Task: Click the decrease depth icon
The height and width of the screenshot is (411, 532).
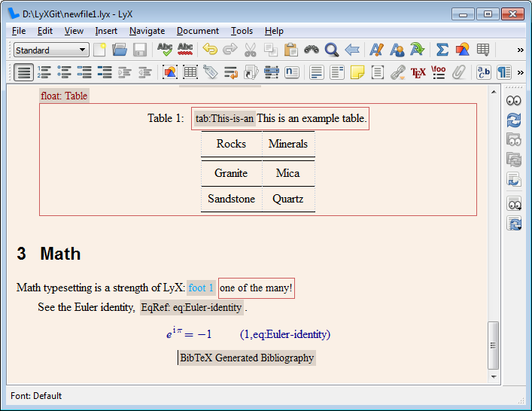Action: [x=145, y=72]
